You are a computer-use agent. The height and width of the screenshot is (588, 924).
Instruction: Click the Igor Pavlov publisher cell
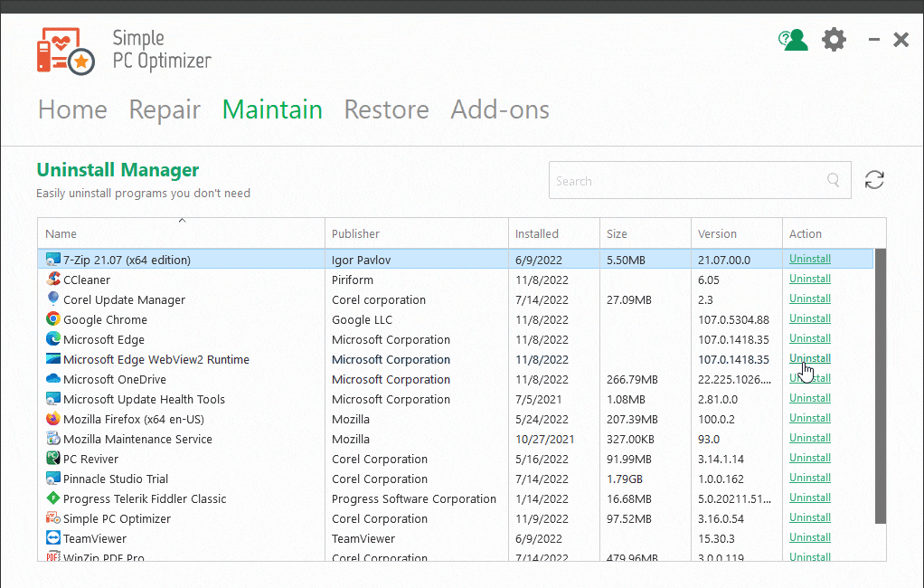pos(362,261)
